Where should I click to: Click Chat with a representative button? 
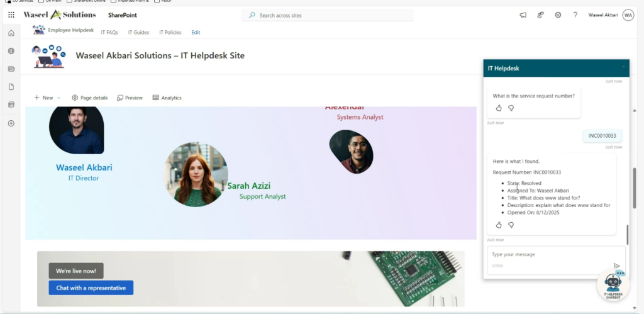91,288
